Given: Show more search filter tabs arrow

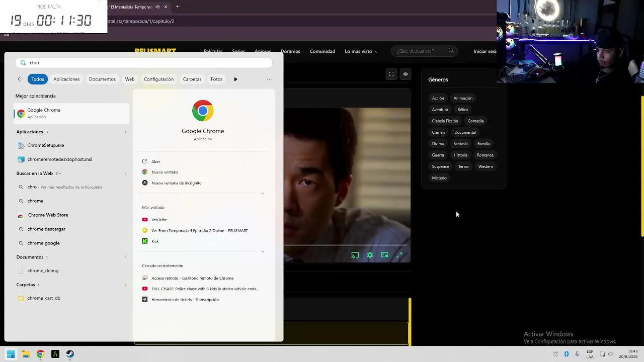Looking at the screenshot, I should pos(235,79).
